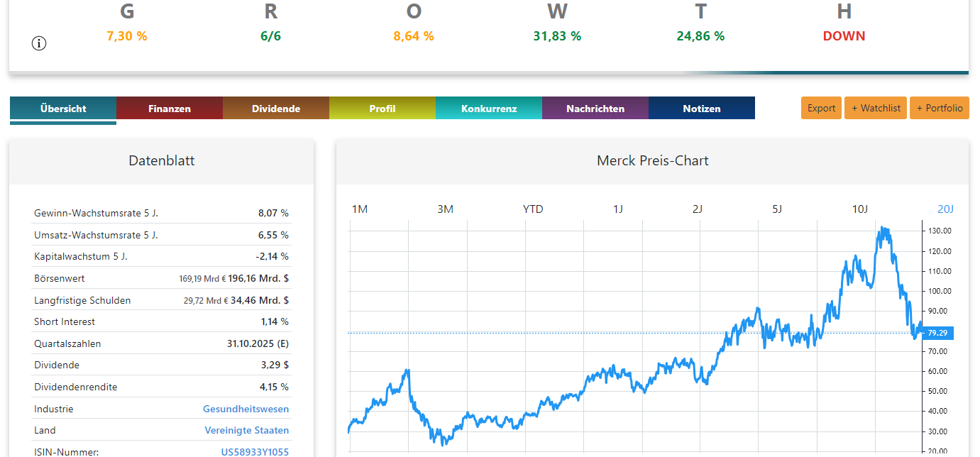Viewport: 980px width, 457px height.
Task: Set chart range to 1M
Action: [360, 209]
